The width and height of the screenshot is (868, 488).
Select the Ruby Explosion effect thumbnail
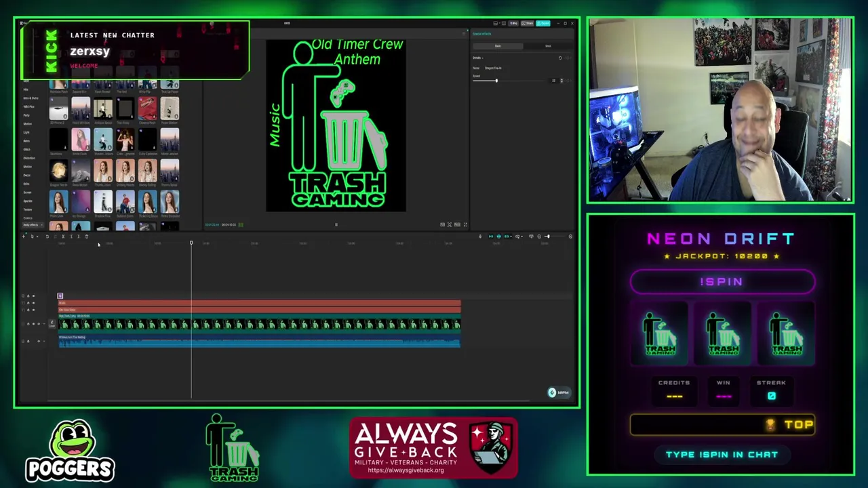(147, 140)
